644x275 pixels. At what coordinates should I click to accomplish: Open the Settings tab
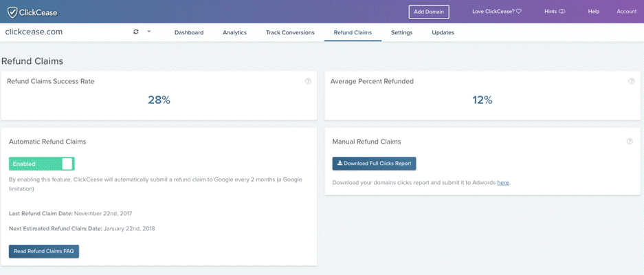[402, 32]
